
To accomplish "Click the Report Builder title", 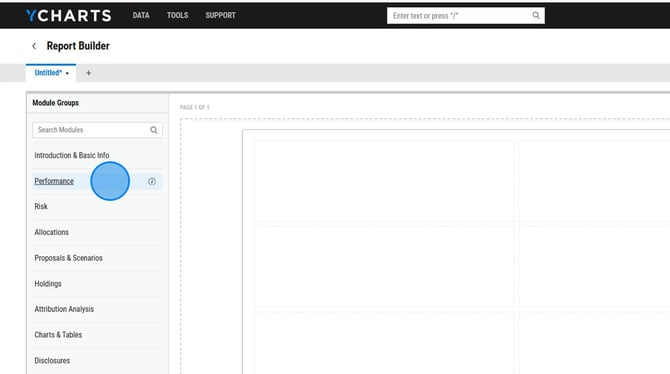I will coord(78,46).
